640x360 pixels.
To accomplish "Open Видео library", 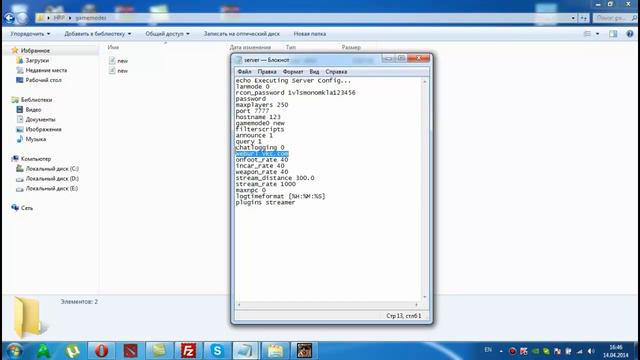I will click(33, 110).
